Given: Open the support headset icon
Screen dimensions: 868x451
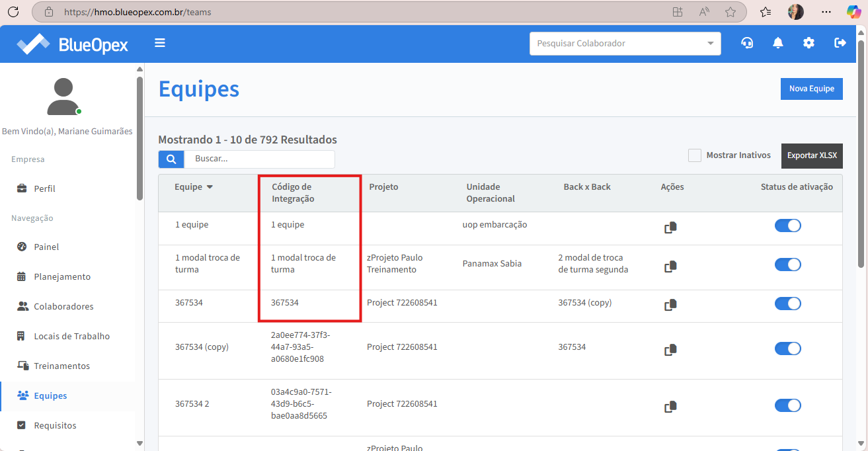Looking at the screenshot, I should tap(747, 43).
